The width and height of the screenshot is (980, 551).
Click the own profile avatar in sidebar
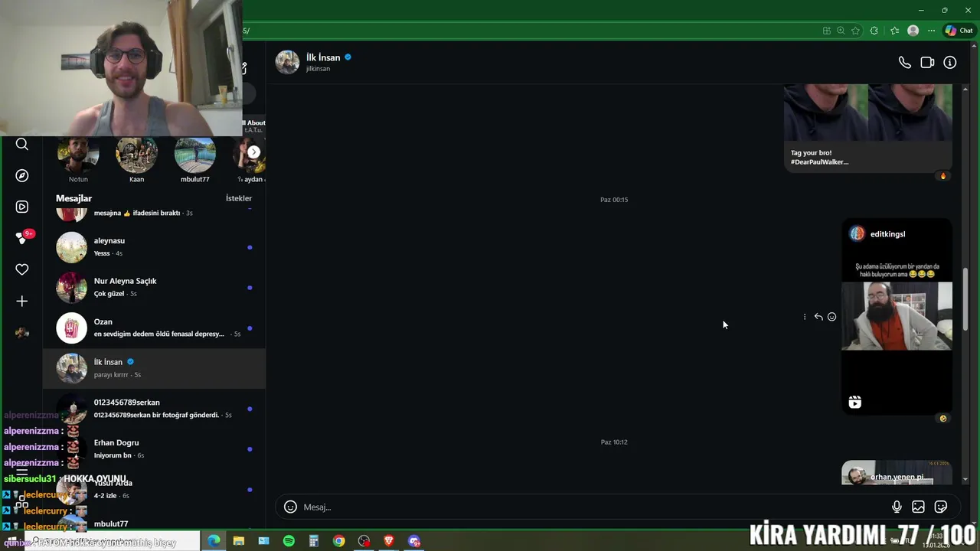(22, 333)
